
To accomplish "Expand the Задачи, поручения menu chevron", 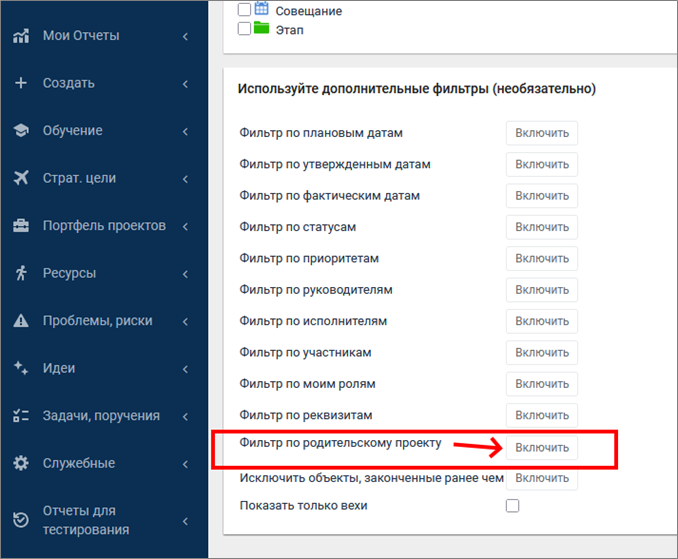I will click(185, 417).
